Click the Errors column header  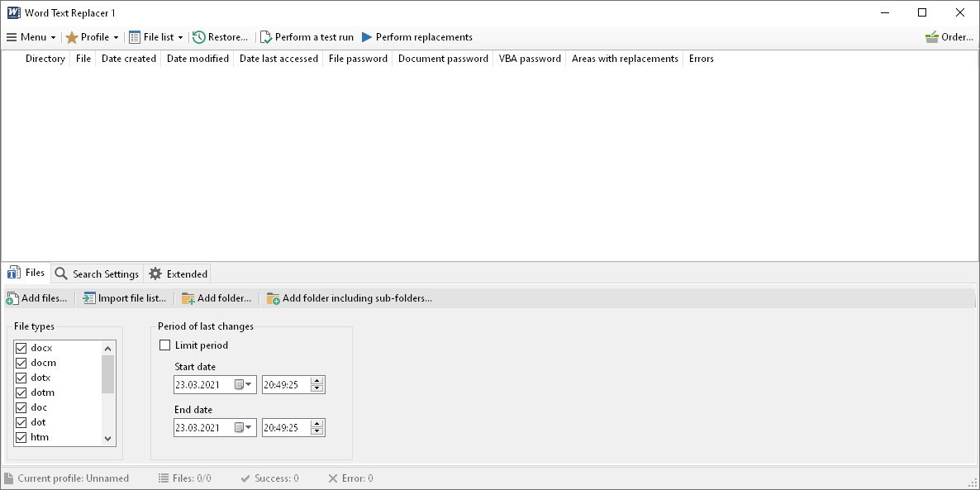tap(702, 59)
